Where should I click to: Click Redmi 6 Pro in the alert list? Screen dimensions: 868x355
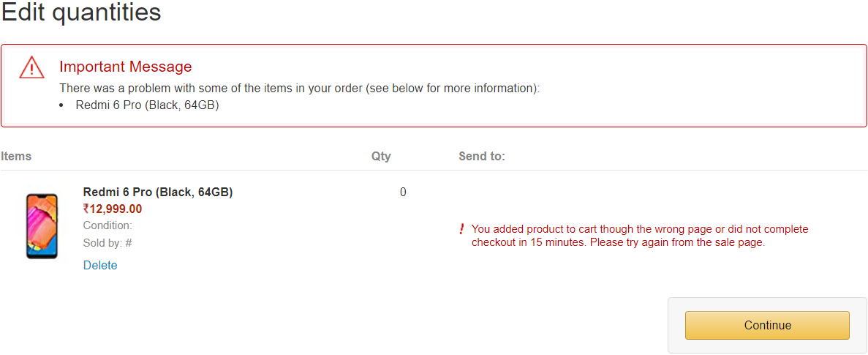[147, 105]
